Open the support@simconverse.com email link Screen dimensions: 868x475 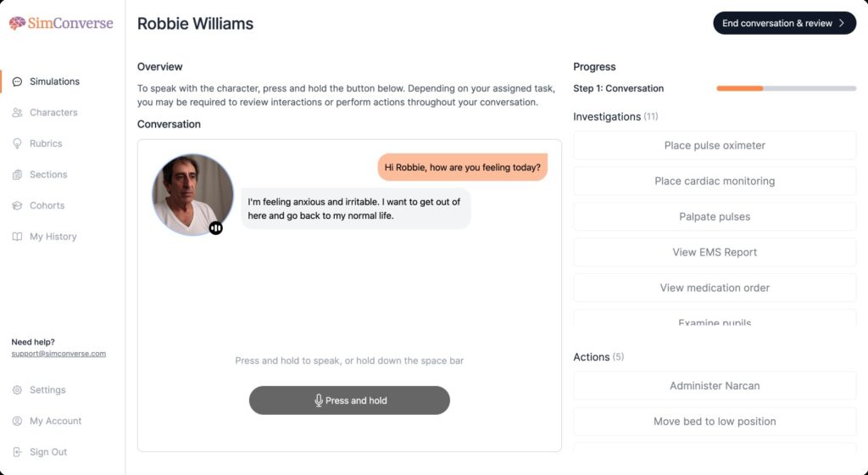pyautogui.click(x=58, y=354)
